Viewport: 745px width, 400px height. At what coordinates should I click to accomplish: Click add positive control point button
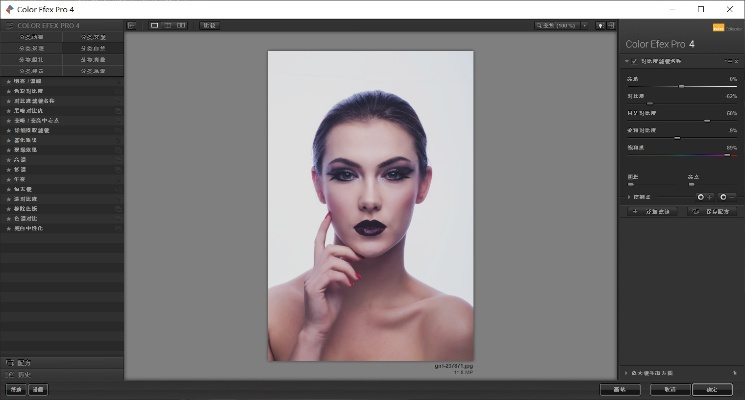(703, 197)
